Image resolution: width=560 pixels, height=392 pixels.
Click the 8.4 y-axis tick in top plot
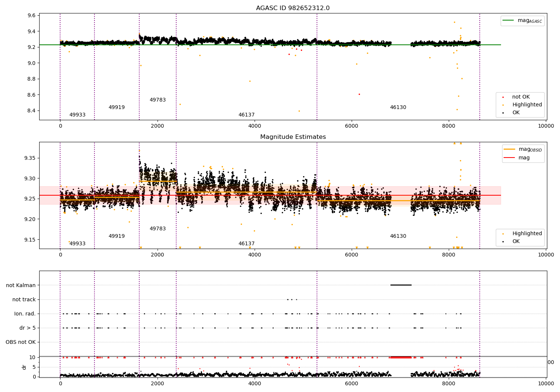tap(31, 111)
